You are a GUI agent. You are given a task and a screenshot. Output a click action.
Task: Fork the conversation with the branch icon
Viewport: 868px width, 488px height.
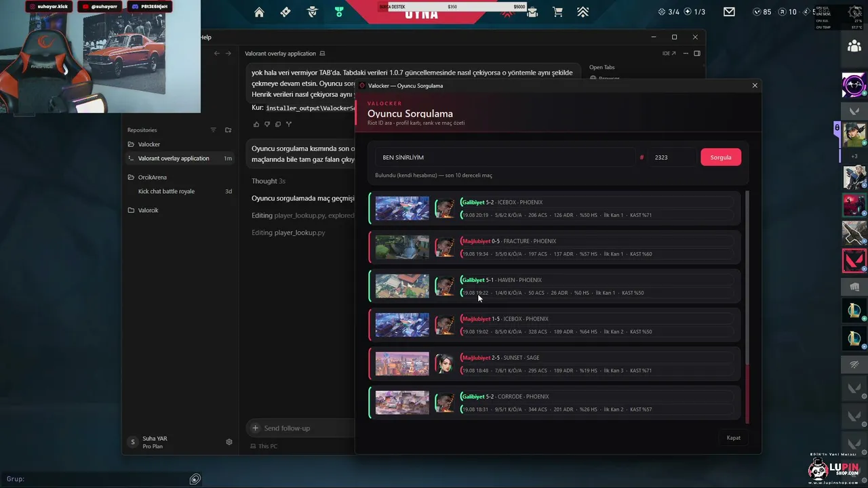(289, 124)
